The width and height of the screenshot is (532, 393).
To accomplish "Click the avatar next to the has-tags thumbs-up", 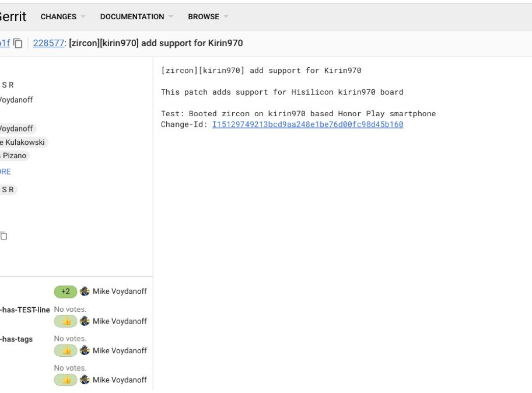I will point(85,350).
